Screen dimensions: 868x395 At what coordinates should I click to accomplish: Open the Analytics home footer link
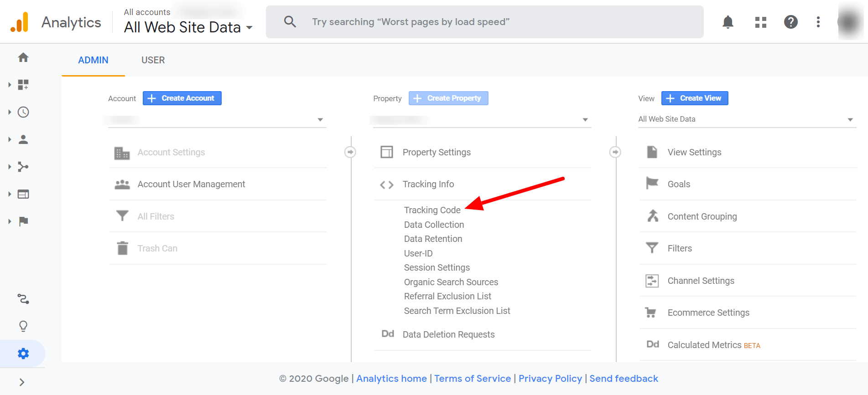pyautogui.click(x=391, y=379)
